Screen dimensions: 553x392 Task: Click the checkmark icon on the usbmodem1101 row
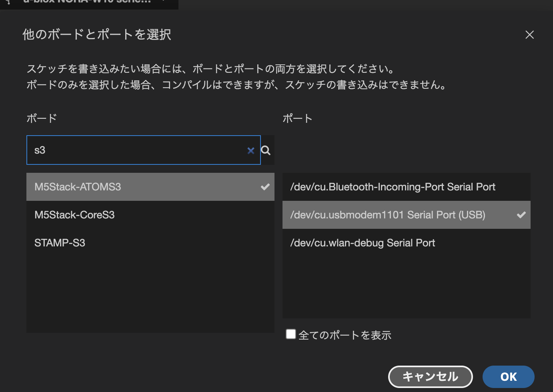click(x=521, y=215)
